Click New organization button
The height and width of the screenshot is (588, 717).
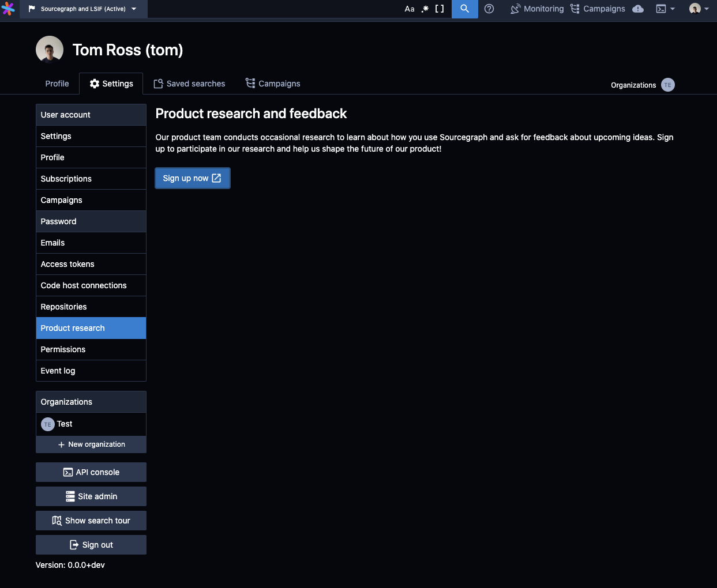pyautogui.click(x=91, y=444)
